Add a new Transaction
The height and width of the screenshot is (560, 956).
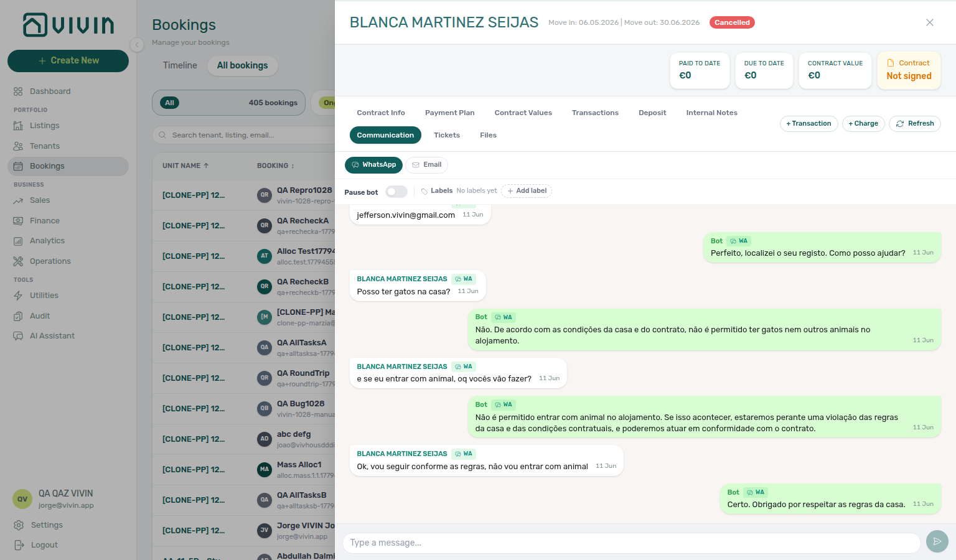pos(809,124)
